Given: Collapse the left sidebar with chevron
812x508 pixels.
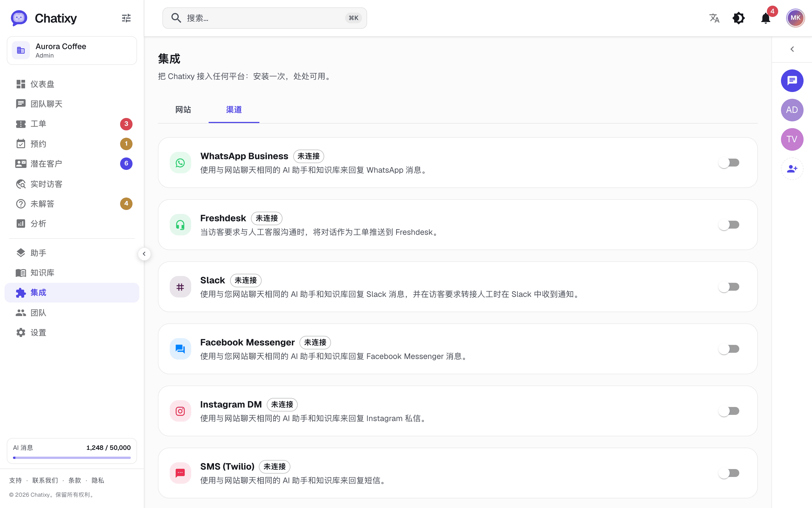Looking at the screenshot, I should point(144,254).
